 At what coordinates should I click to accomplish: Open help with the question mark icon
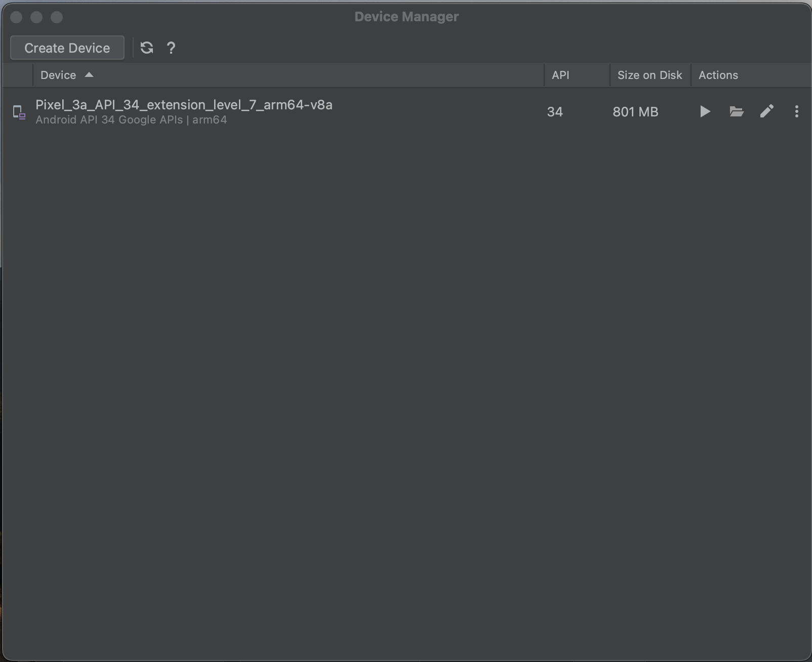[x=171, y=48]
